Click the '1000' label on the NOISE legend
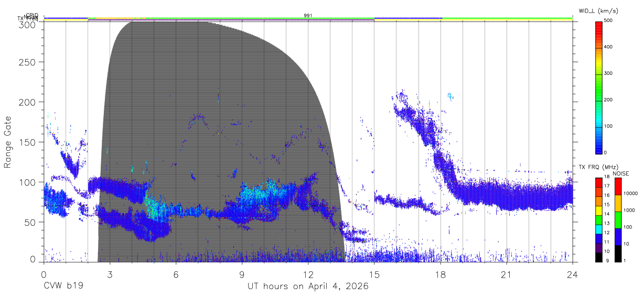 click(630, 210)
